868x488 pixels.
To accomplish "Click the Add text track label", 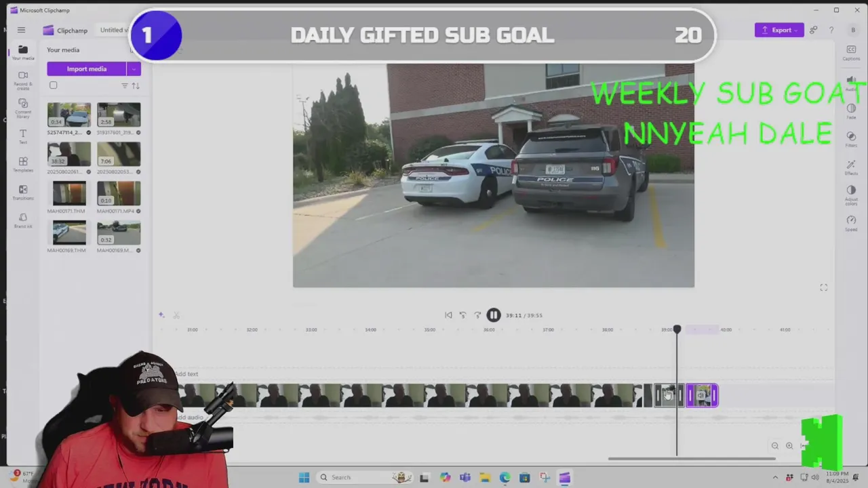I will tap(186, 374).
